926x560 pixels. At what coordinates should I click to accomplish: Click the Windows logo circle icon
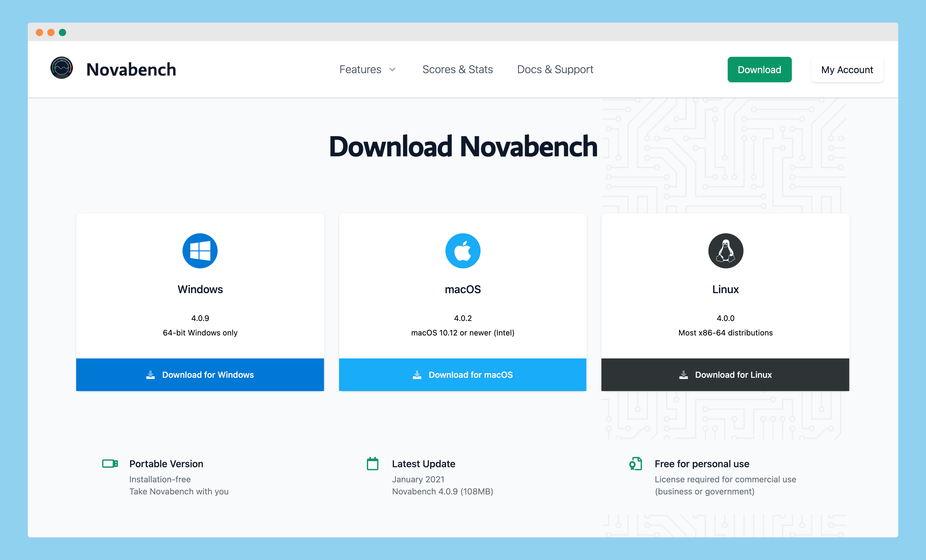pos(200,251)
